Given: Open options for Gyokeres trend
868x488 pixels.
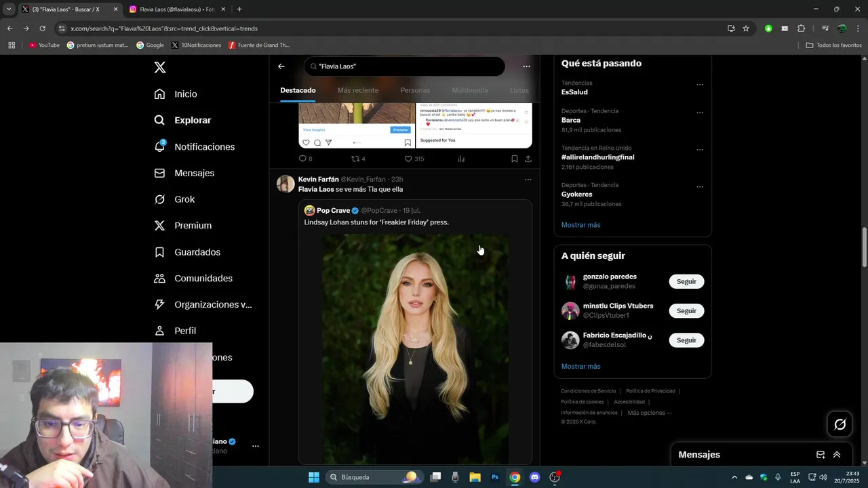Looking at the screenshot, I should pyautogui.click(x=700, y=187).
